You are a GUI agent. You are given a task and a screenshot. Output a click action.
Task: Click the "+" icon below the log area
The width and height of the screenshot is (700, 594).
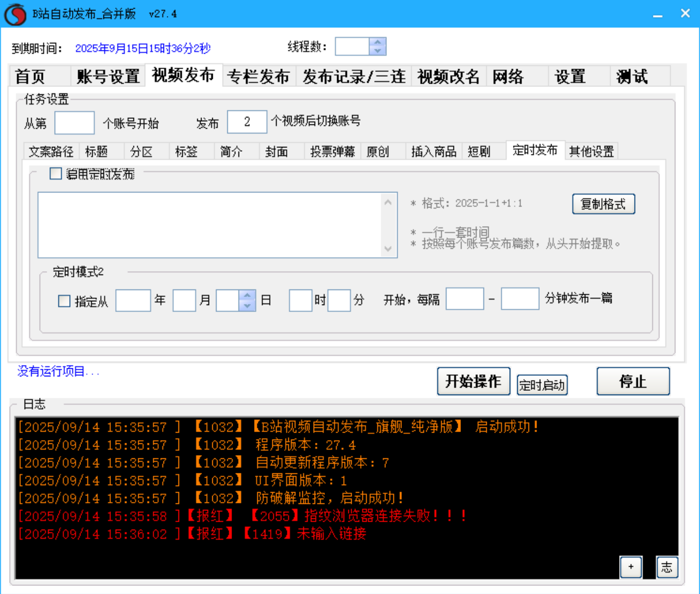[x=631, y=567]
